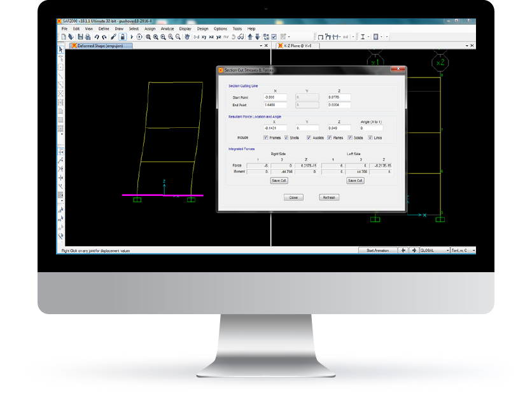Click Show Deformed Shape icon

point(328,37)
